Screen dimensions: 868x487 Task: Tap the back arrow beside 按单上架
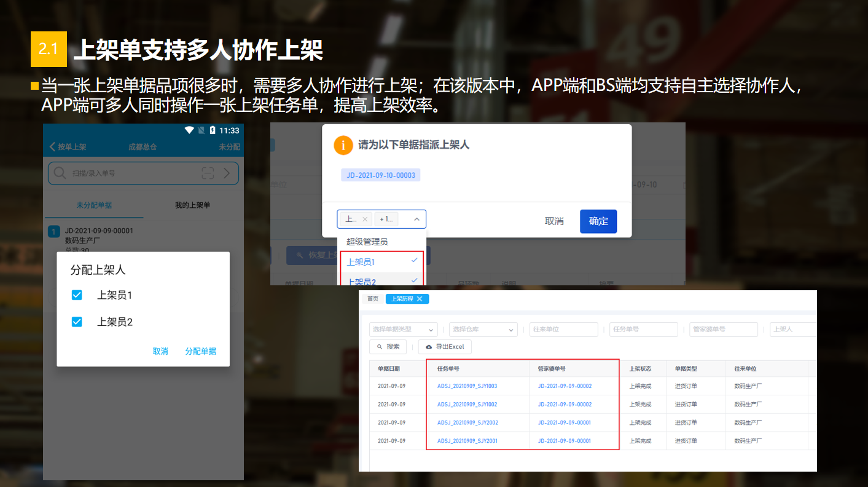pyautogui.click(x=52, y=147)
